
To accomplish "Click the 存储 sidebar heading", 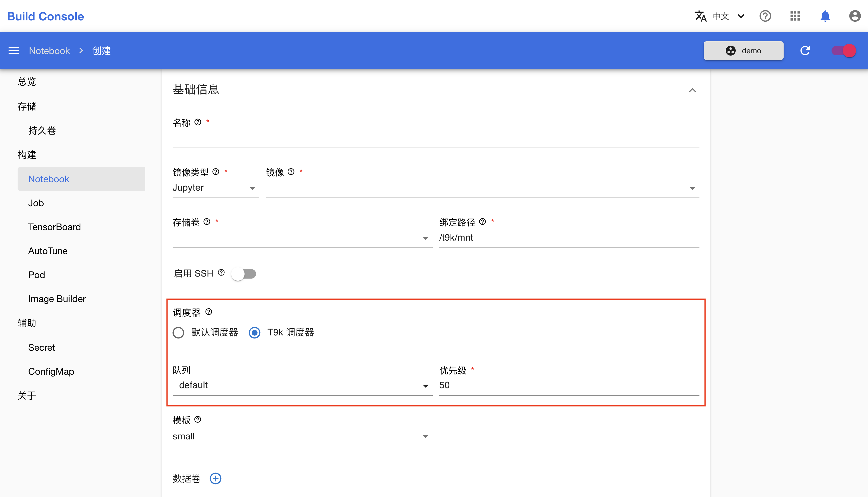I will [x=27, y=106].
